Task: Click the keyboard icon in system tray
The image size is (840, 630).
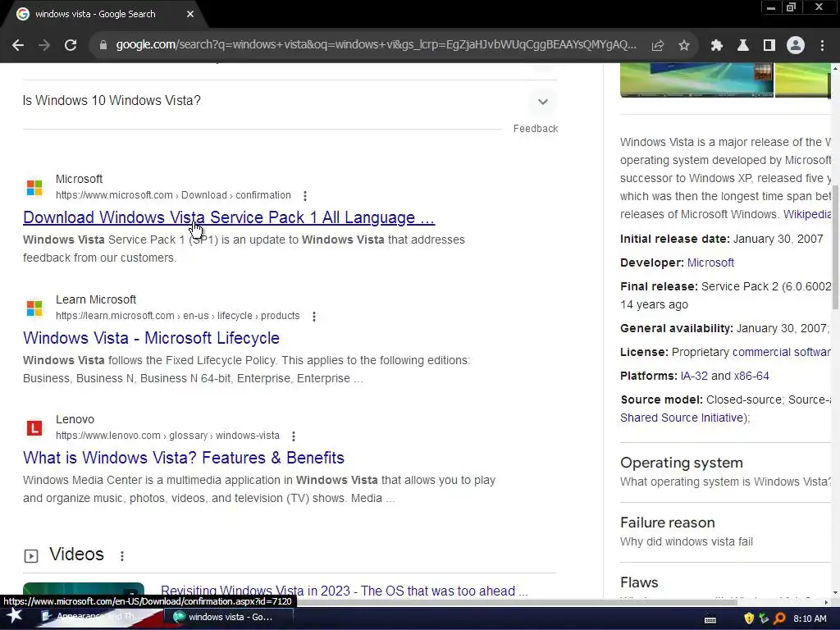Action: 710,619
